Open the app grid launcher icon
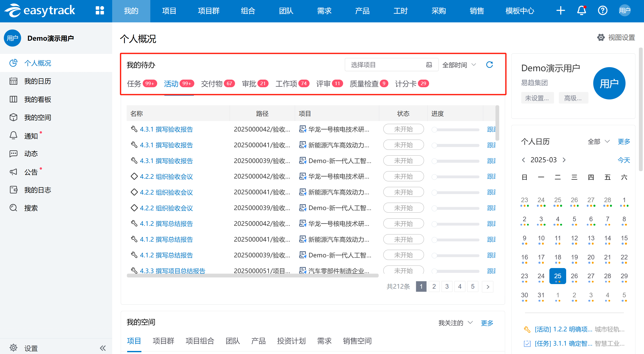 pyautogui.click(x=100, y=11)
